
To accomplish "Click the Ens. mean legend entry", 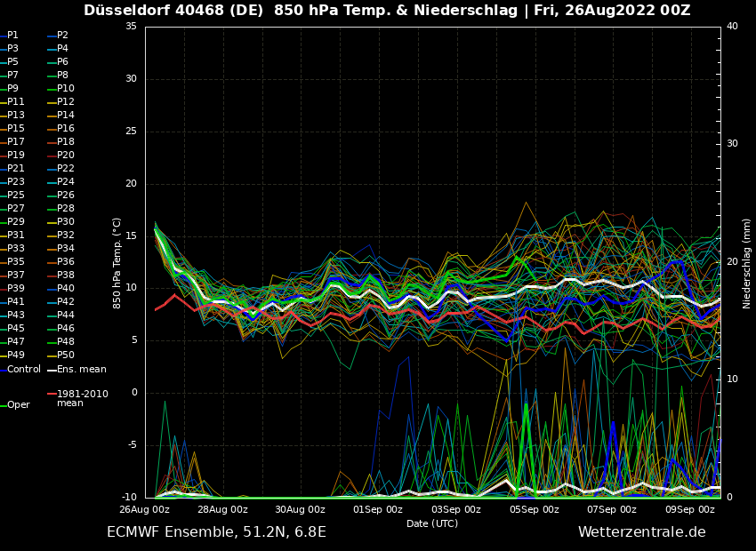I will (81, 369).
